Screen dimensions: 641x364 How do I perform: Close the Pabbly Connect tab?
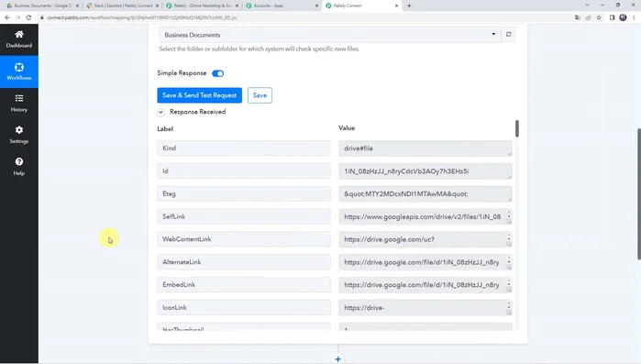[396, 6]
